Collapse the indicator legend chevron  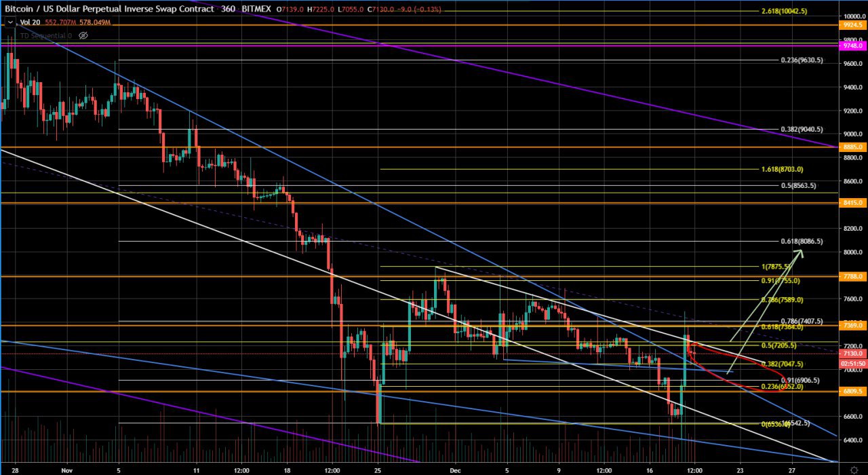[10, 22]
